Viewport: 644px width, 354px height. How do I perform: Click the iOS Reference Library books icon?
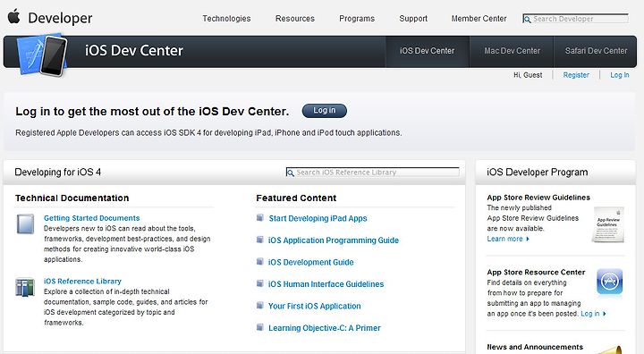(x=25, y=287)
